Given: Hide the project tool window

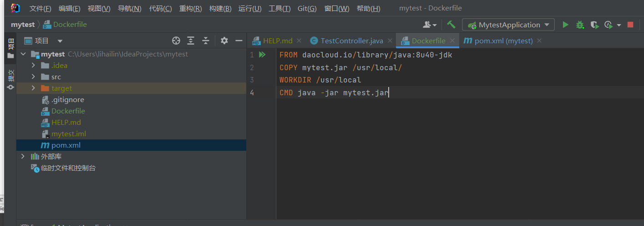Looking at the screenshot, I should (x=238, y=41).
